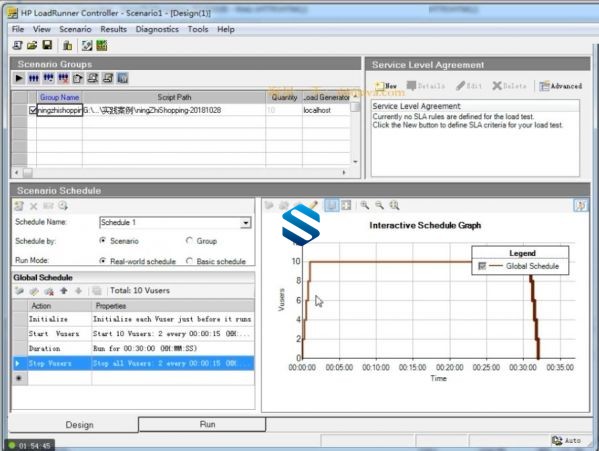Click Edit Action icon in Global Schedule toolbar
This screenshot has height=451, width=599.
pyautogui.click(x=34, y=291)
